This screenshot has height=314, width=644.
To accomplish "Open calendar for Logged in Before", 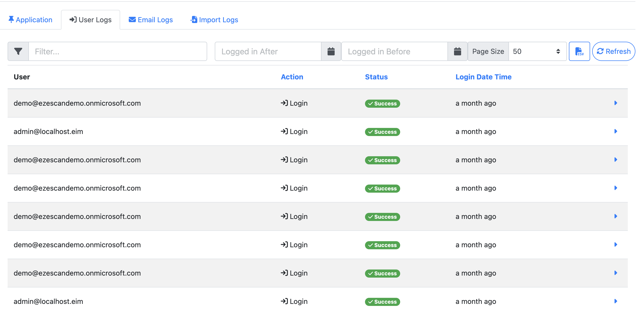I will coord(457,51).
